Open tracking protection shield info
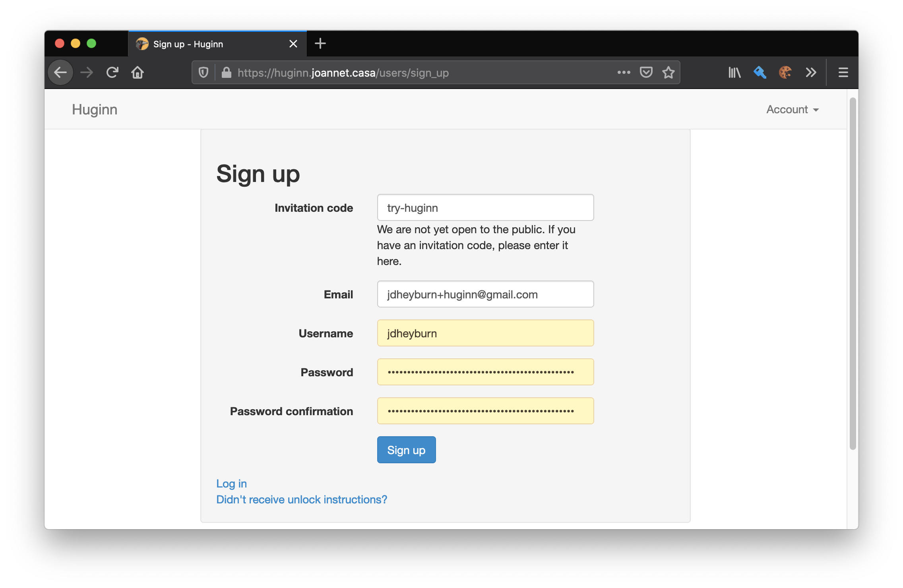 (203, 73)
